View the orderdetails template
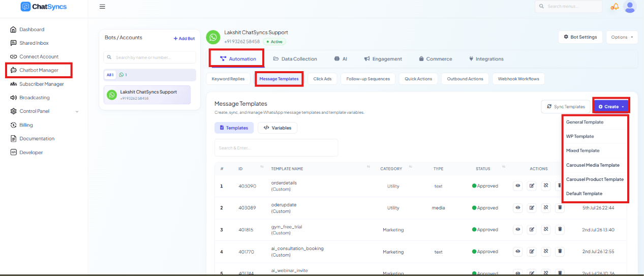The width and height of the screenshot is (644, 276). 517,186
